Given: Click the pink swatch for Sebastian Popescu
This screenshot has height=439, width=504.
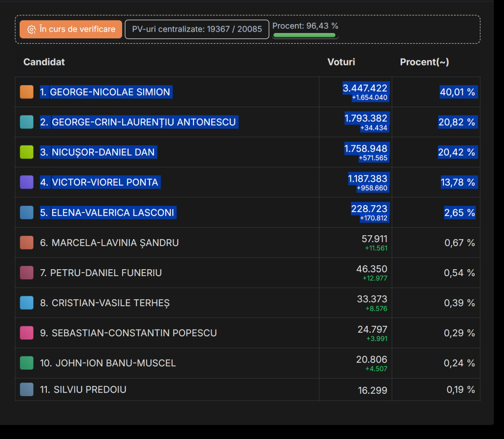Looking at the screenshot, I should point(27,333).
